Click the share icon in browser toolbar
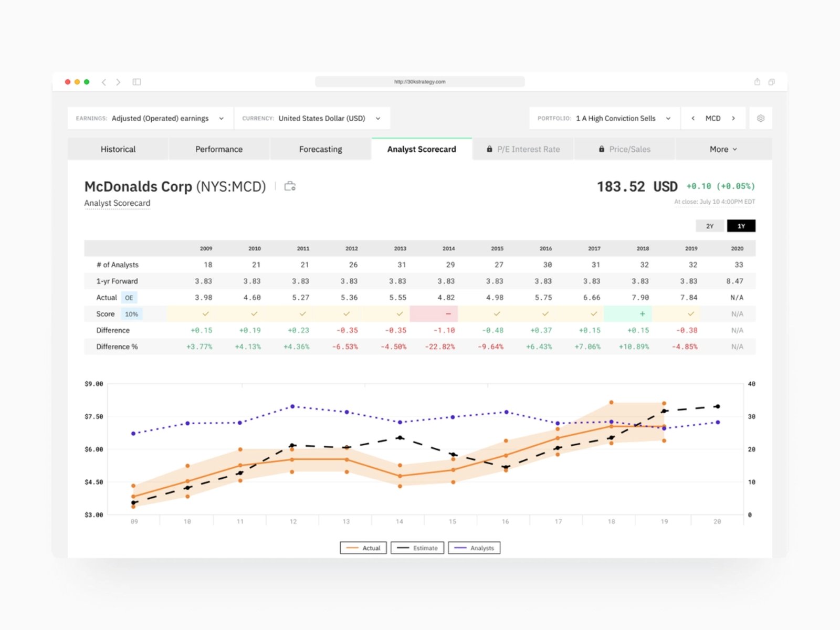Screen dimensions: 840x630 point(757,82)
